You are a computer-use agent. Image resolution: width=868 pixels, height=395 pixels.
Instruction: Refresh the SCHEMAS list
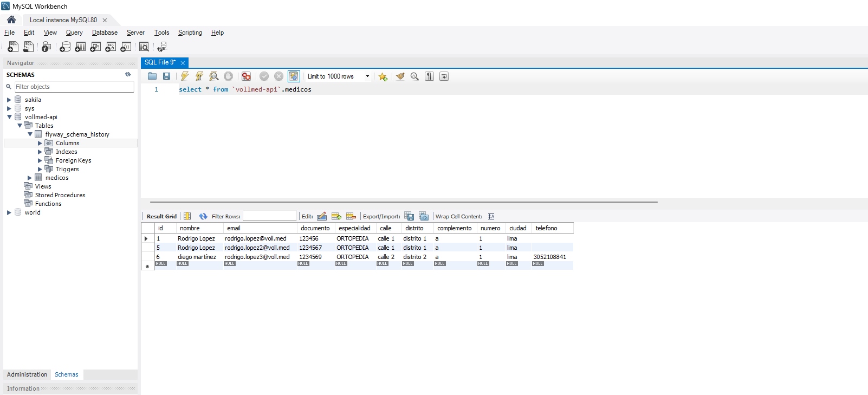(x=128, y=75)
